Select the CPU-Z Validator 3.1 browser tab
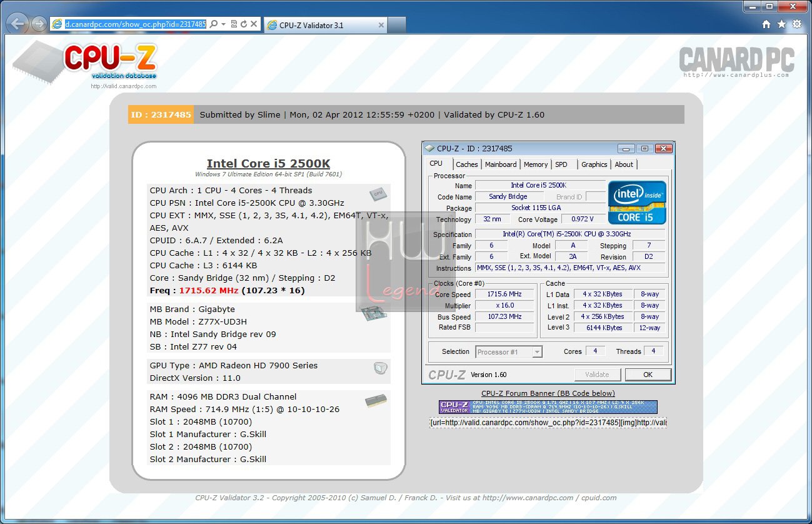This screenshot has height=524, width=812. coord(326,25)
